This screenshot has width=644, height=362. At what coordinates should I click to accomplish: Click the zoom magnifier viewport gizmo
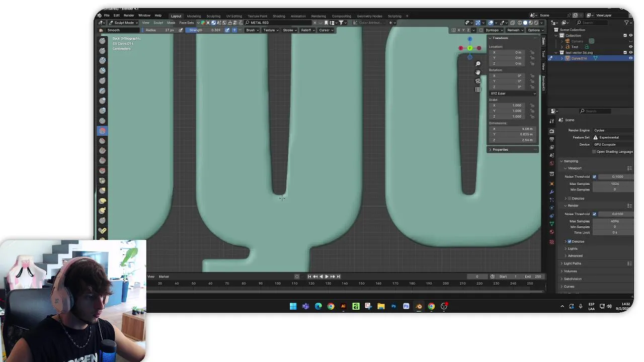[x=478, y=64]
